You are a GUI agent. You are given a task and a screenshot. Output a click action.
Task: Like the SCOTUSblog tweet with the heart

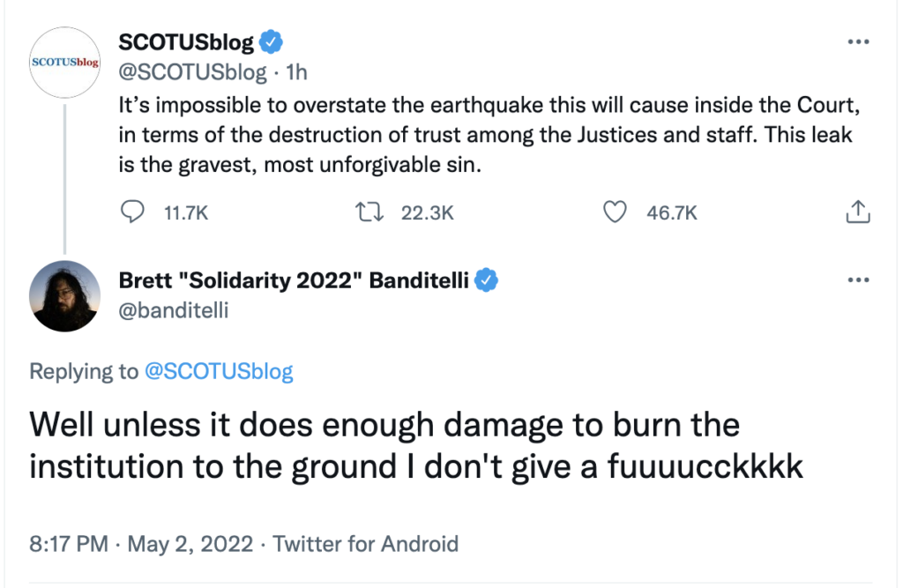[615, 212]
